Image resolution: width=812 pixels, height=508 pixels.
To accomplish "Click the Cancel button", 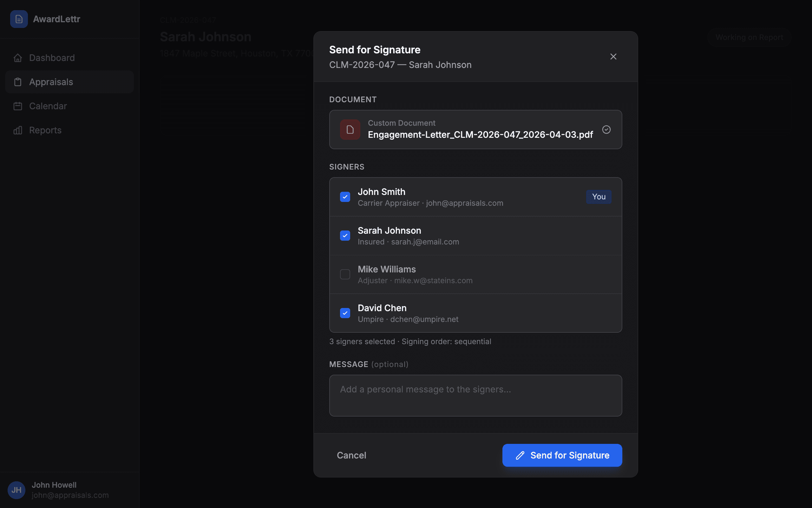I will click(351, 455).
